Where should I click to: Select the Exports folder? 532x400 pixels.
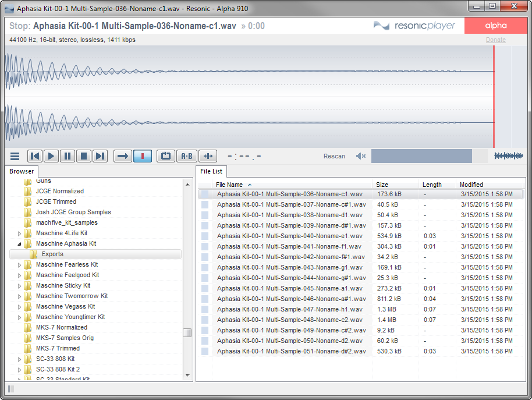click(95, 254)
